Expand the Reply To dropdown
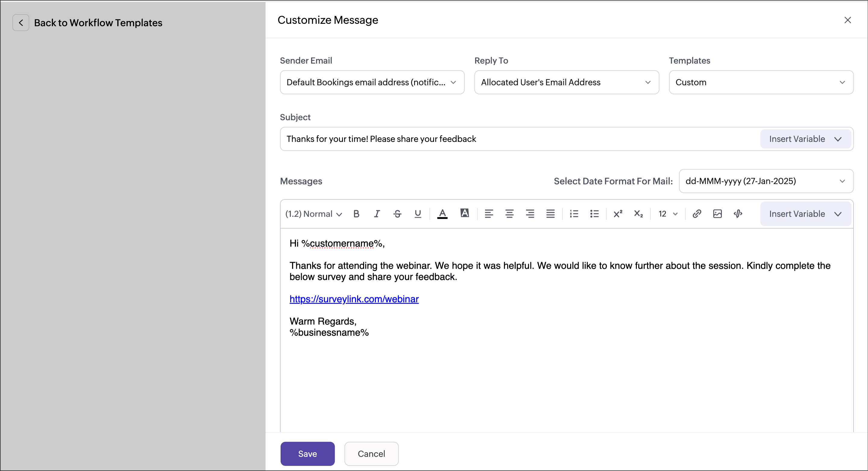This screenshot has height=471, width=868. [566, 82]
